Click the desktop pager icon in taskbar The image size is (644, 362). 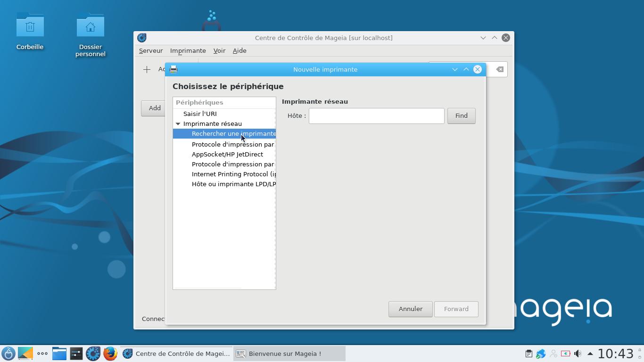point(25,354)
